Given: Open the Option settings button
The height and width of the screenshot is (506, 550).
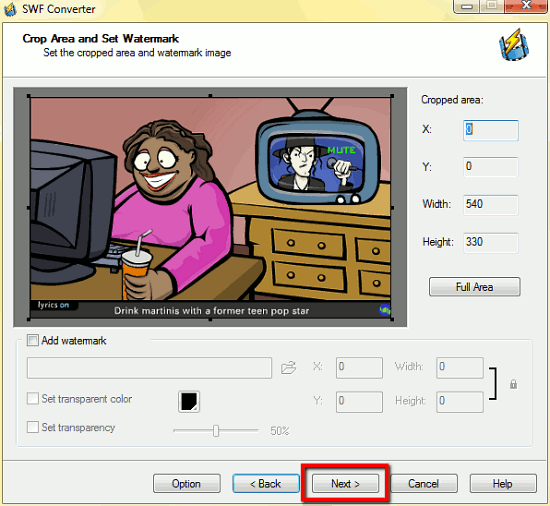Looking at the screenshot, I should 187,484.
